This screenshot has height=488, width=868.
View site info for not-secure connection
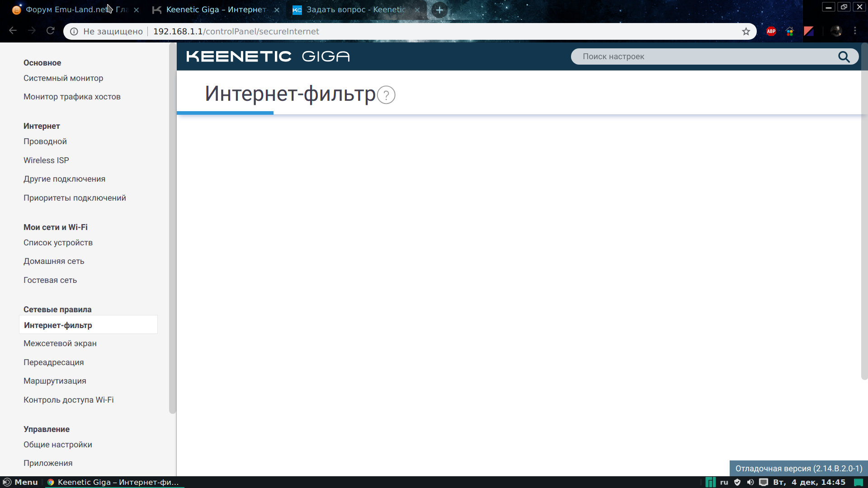(x=74, y=31)
